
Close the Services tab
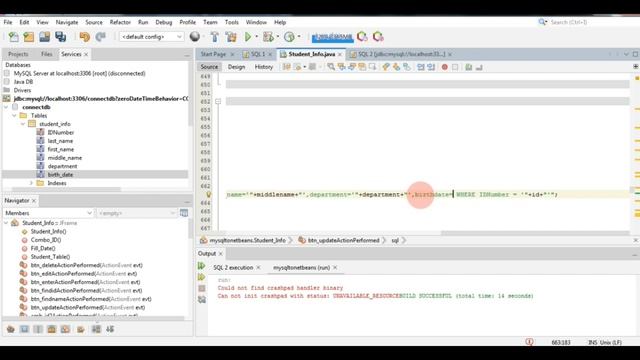pos(86,54)
